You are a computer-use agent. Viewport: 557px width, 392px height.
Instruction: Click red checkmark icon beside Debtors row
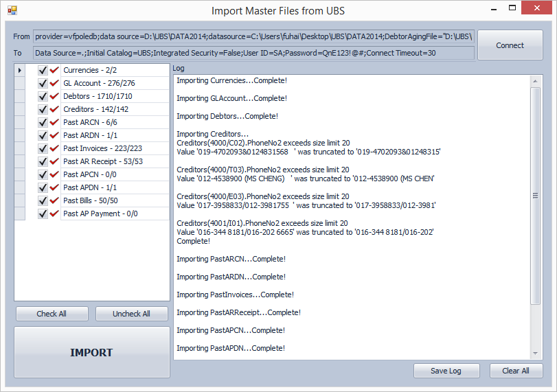coord(54,96)
